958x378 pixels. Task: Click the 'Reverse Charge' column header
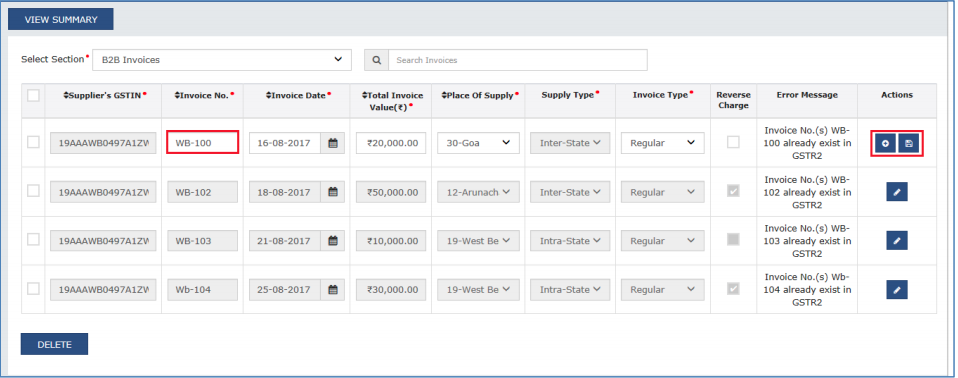coord(733,100)
